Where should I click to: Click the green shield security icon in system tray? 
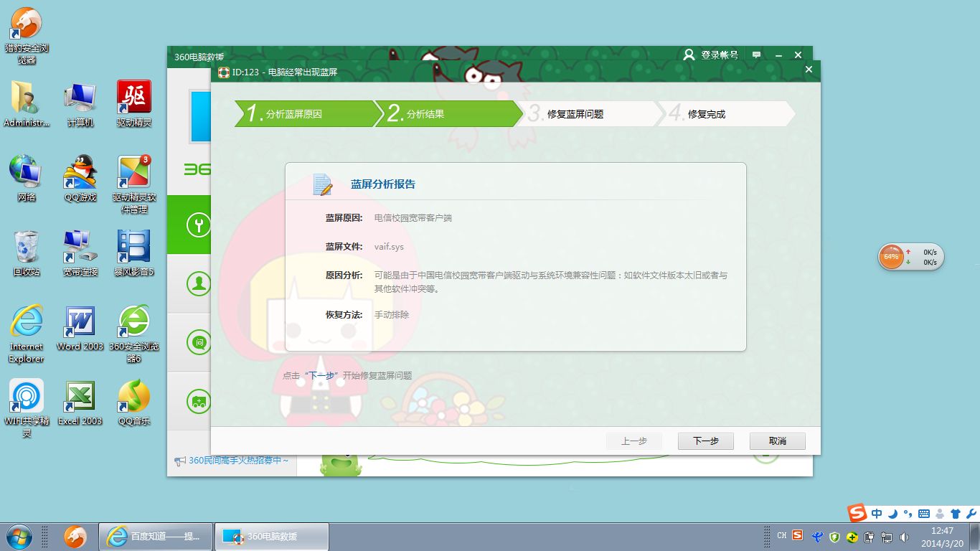(834, 537)
